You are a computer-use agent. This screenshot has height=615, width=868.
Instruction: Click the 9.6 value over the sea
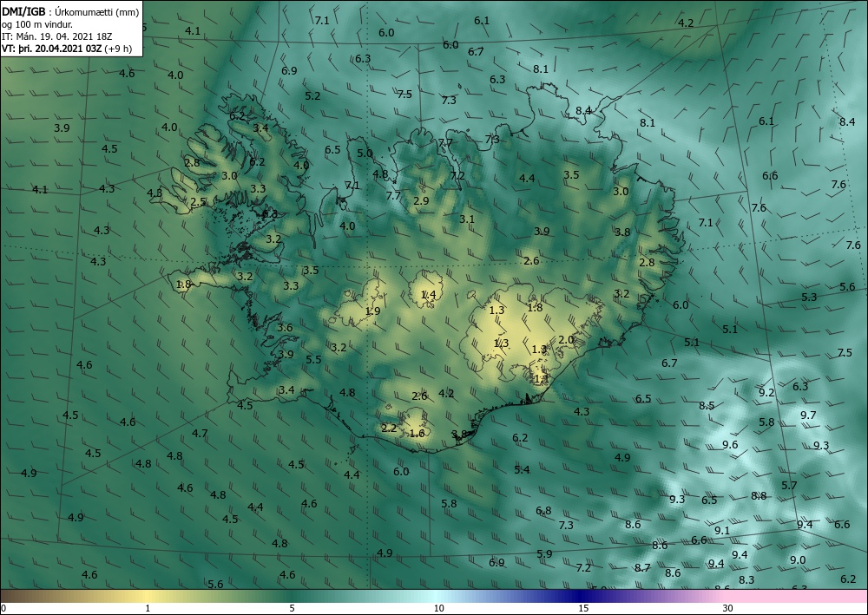tap(730, 445)
